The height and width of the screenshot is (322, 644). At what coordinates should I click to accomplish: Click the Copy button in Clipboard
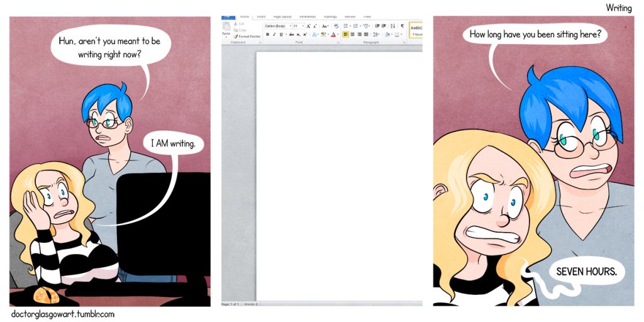coord(241,30)
